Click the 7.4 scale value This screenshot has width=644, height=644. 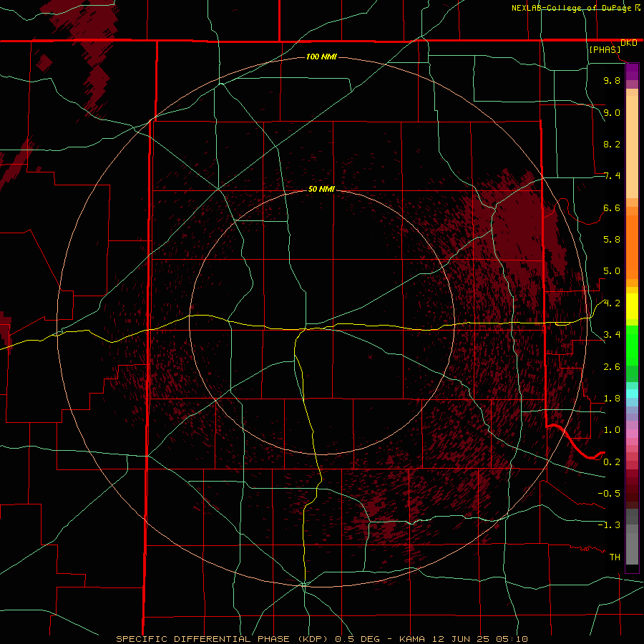point(612,176)
